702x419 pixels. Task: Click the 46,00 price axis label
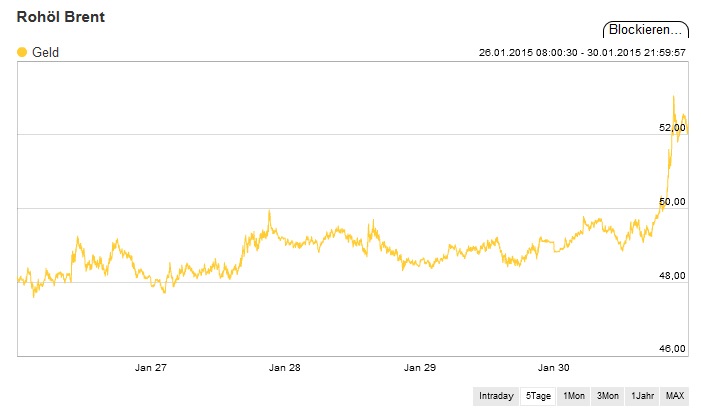[672, 349]
